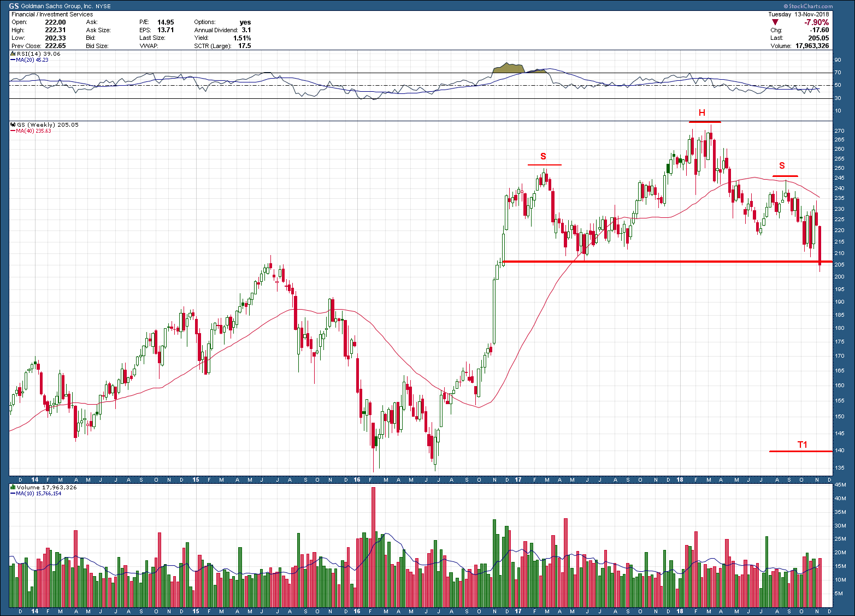Viewport: 855px width, 616px height.
Task: Click the High value 222.31
Action: click(55, 30)
